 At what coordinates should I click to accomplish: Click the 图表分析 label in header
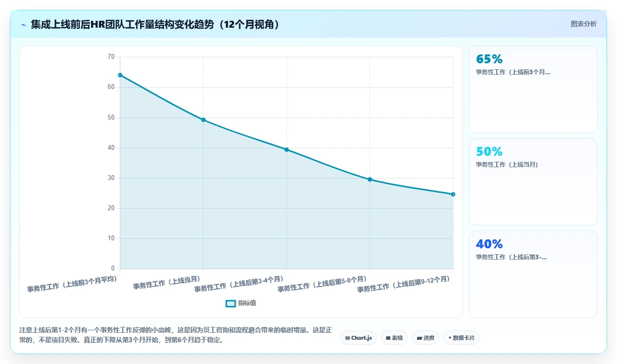tap(583, 24)
